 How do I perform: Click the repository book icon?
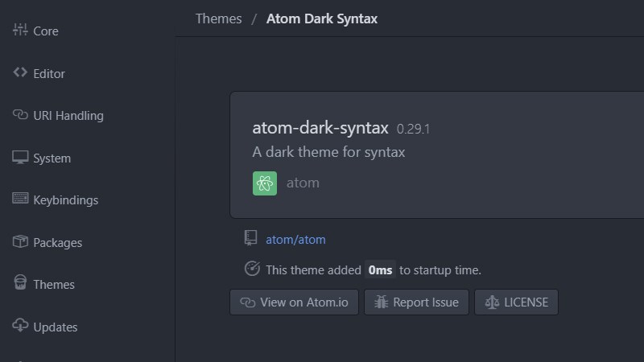point(251,238)
